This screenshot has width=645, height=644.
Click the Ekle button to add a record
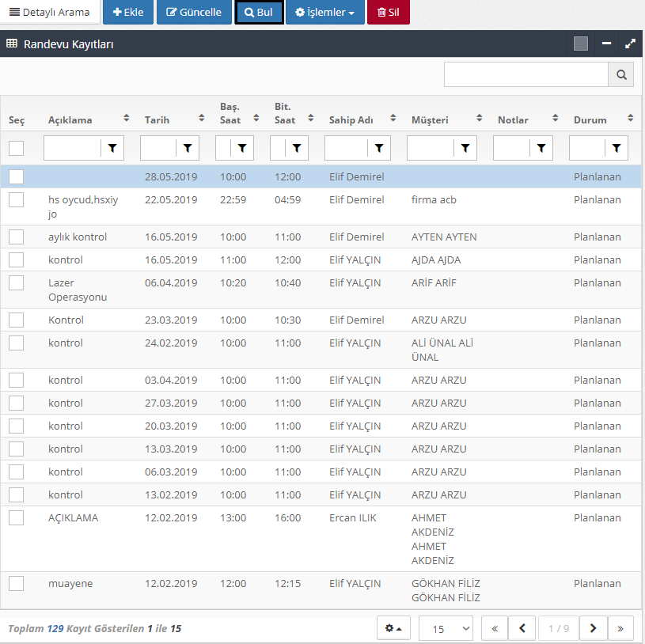coord(128,13)
